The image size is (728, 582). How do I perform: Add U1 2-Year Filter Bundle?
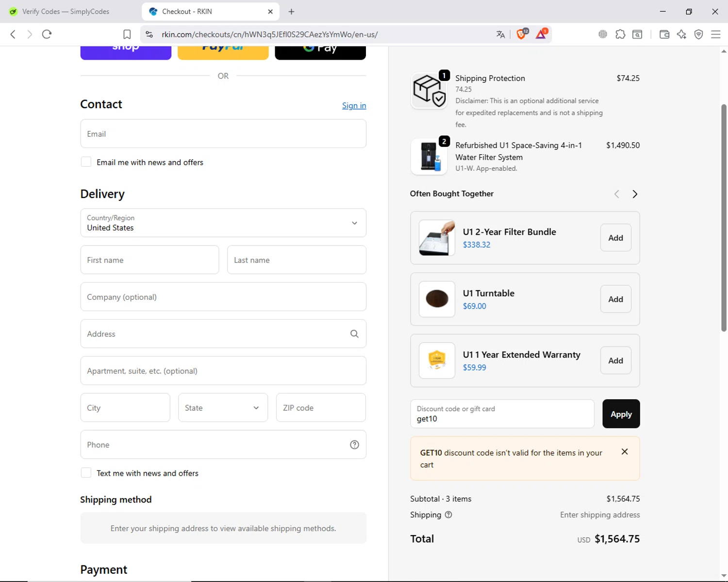point(616,238)
